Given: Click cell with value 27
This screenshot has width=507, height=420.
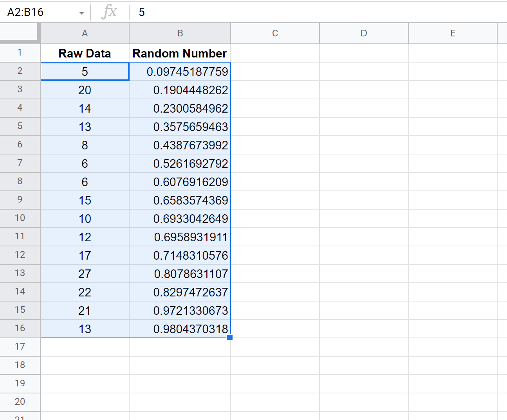Looking at the screenshot, I should pyautogui.click(x=85, y=274).
